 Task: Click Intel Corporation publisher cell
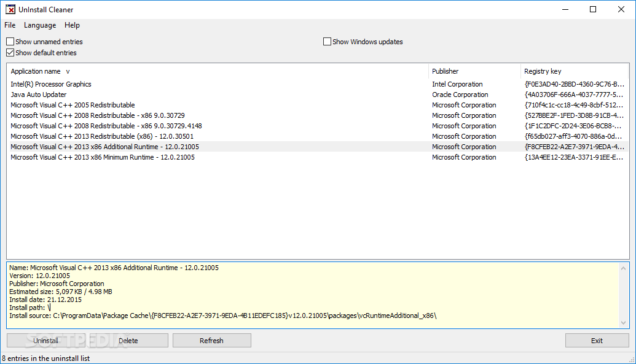tap(457, 84)
